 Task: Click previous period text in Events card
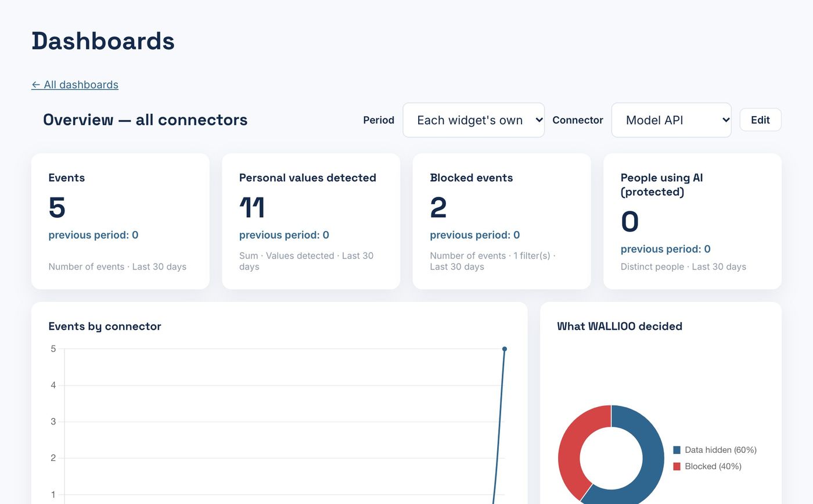point(93,235)
